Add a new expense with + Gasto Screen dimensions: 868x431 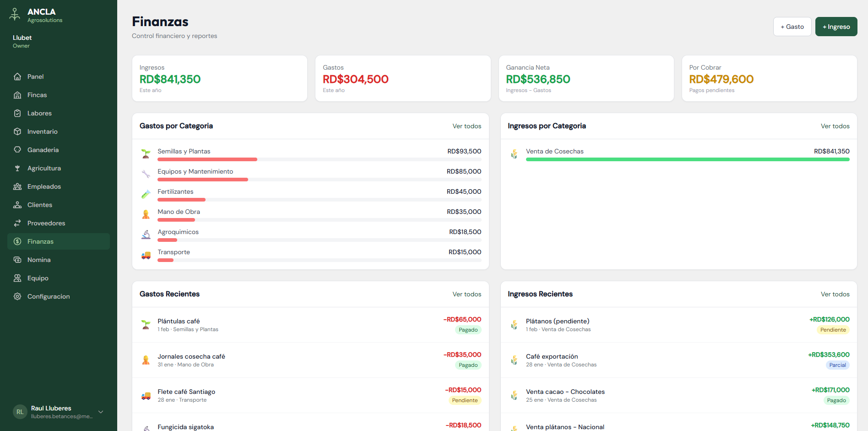[x=792, y=27]
